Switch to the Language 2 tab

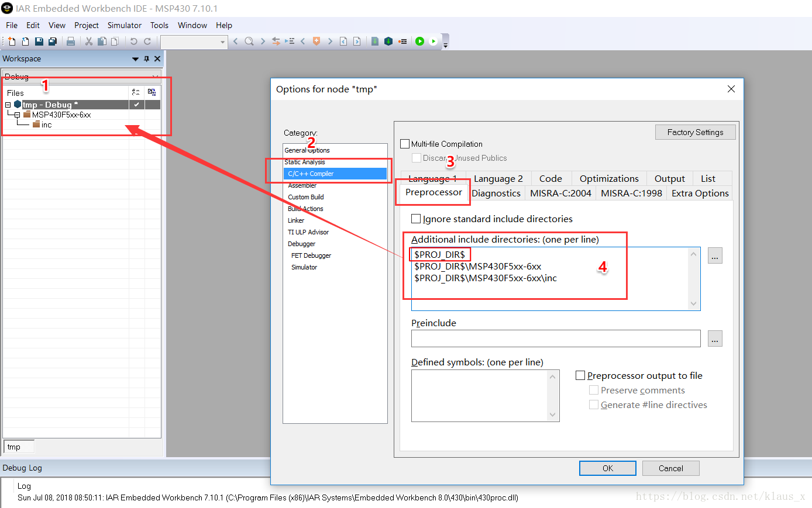(x=498, y=179)
